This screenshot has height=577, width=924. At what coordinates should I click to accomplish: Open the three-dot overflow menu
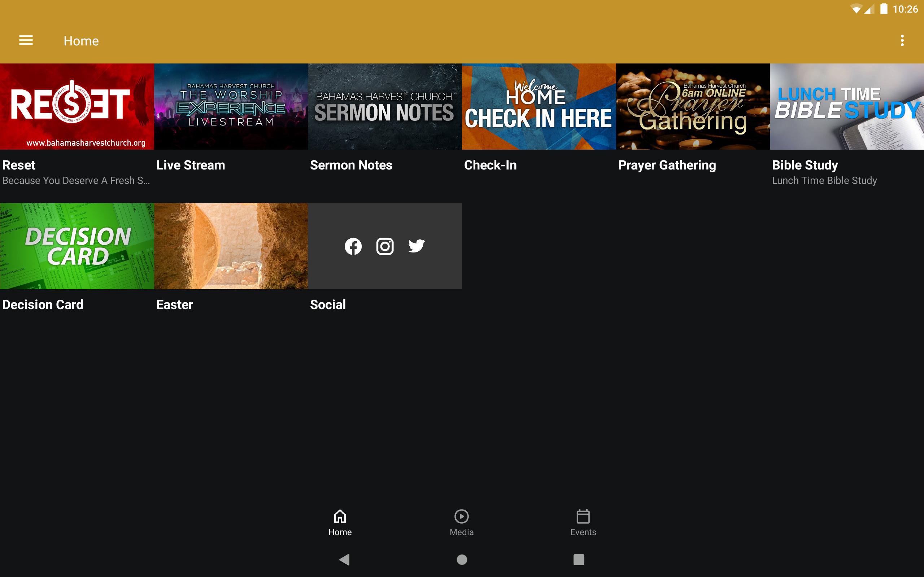[902, 40]
